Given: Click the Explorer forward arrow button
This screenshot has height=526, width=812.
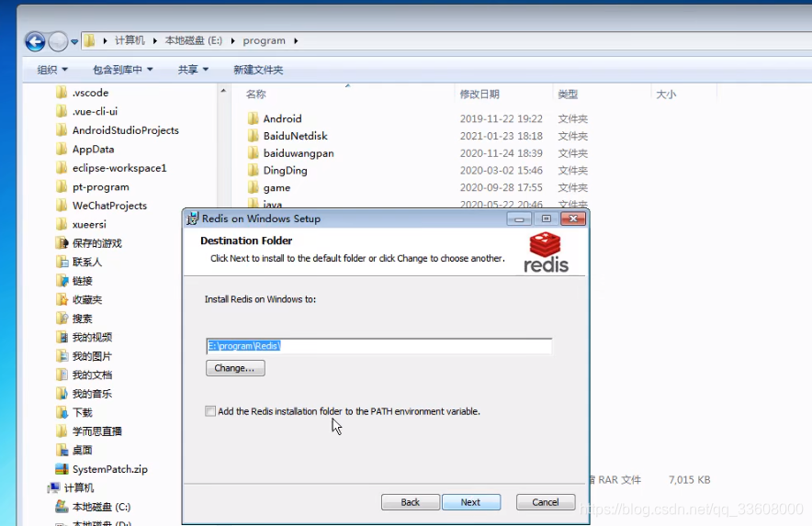Looking at the screenshot, I should point(58,41).
